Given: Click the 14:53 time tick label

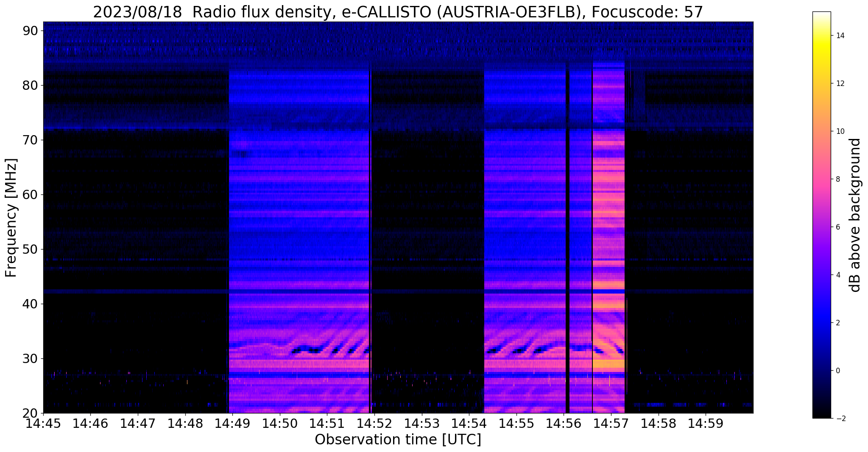Looking at the screenshot, I should coord(421,423).
